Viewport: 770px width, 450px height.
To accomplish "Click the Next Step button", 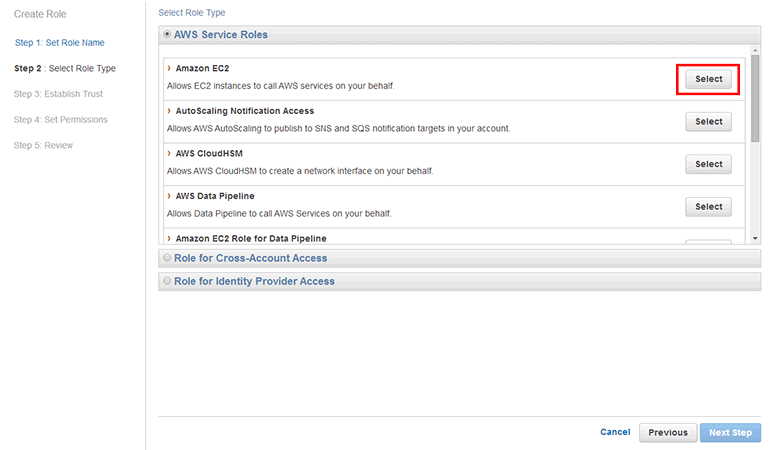I will click(730, 432).
